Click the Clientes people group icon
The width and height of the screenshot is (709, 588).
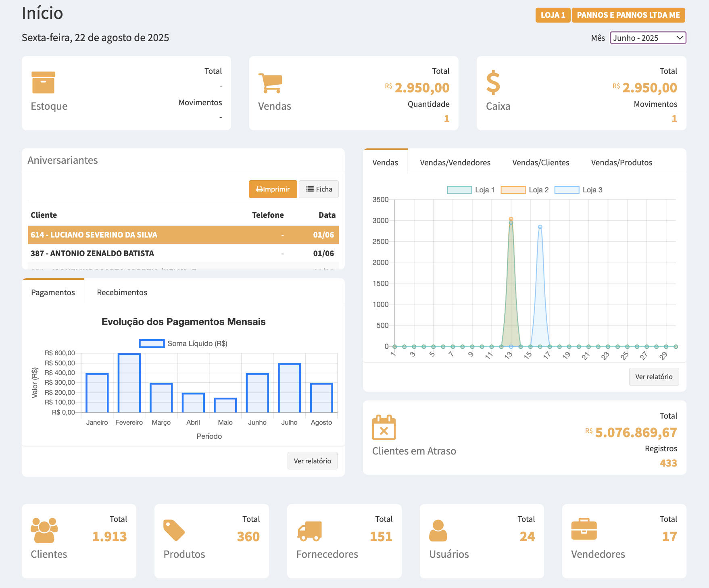pos(44,530)
